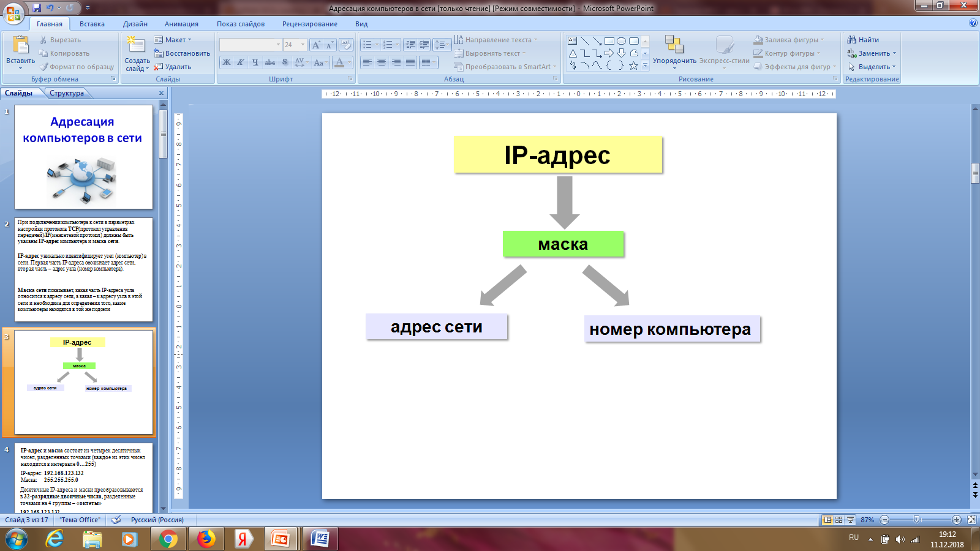Select the five-point Star shape
This screenshot has height=551, width=980.
pyautogui.click(x=633, y=66)
